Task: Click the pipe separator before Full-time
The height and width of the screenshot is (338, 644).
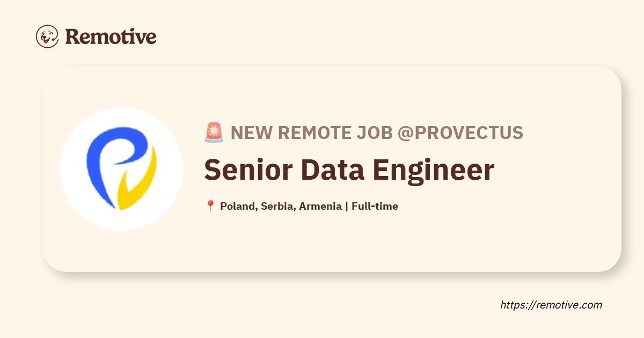Action: [347, 206]
